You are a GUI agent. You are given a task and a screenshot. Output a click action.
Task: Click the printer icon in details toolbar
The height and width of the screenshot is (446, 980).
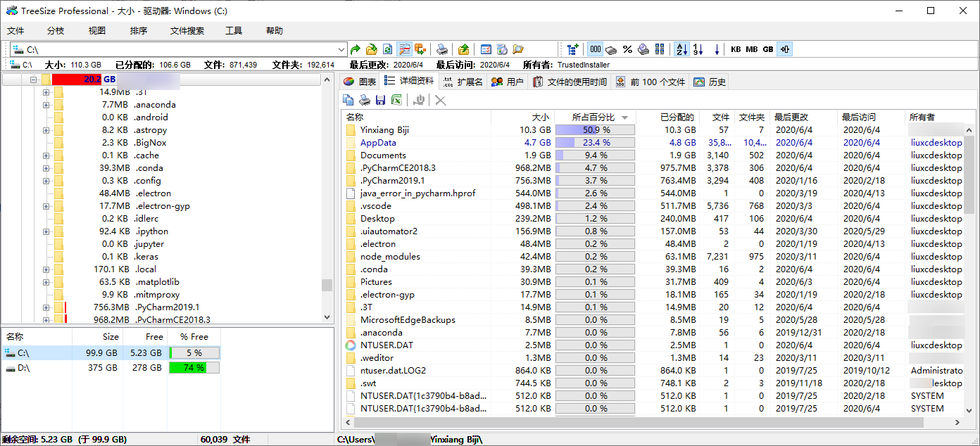(364, 101)
